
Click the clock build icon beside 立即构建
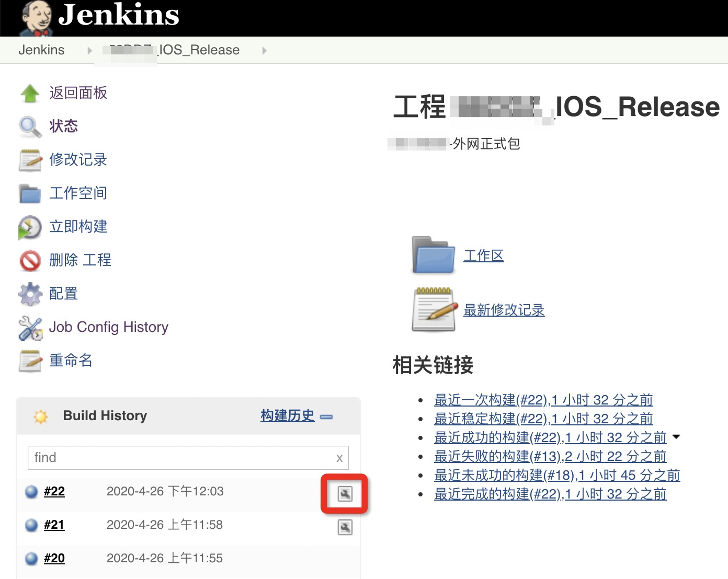(30, 227)
